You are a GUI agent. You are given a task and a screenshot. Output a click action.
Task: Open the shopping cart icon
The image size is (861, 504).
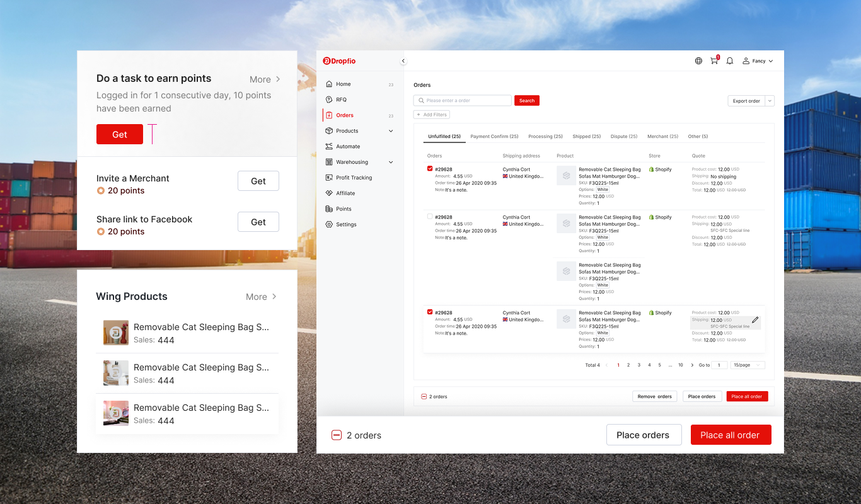click(x=714, y=61)
